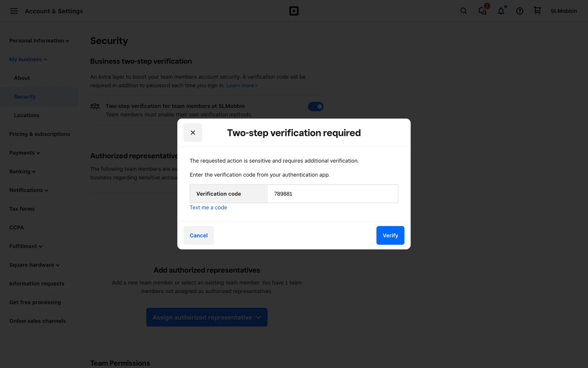This screenshot has height=368, width=588.
Task: Open the SLMobbin account menu
Action: (x=563, y=11)
